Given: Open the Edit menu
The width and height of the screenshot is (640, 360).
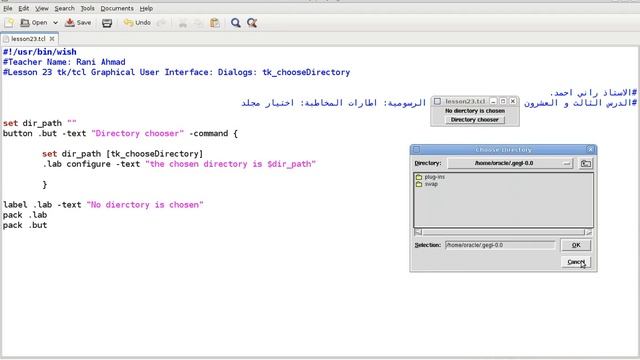Looking at the screenshot, I should point(24,8).
